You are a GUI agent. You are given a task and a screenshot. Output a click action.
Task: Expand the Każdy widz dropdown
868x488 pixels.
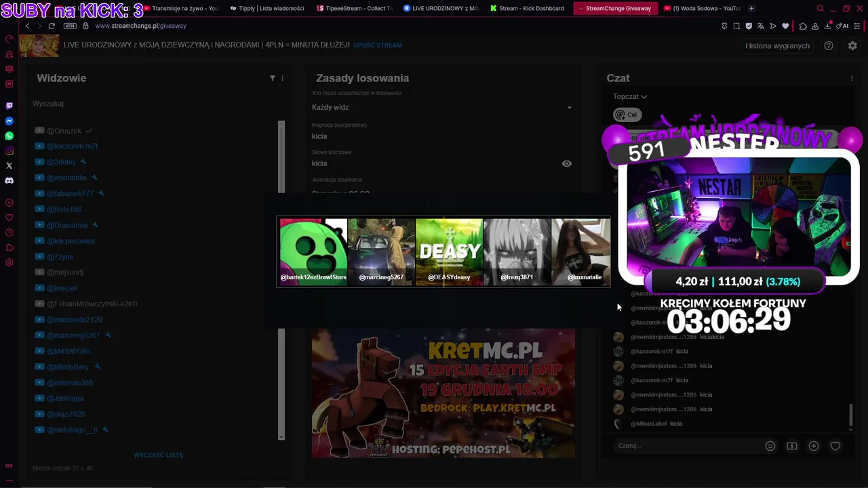(442, 107)
